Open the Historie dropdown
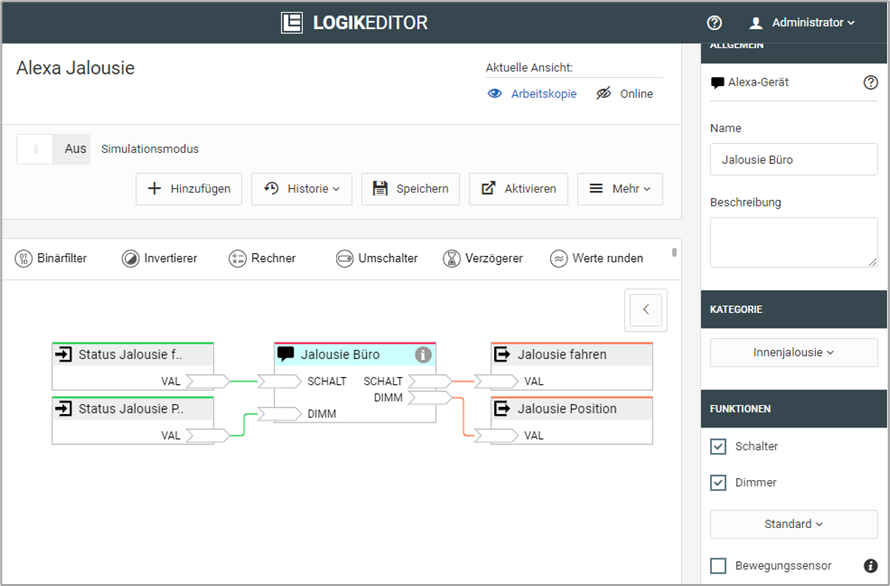This screenshot has height=586, width=890. pos(301,189)
